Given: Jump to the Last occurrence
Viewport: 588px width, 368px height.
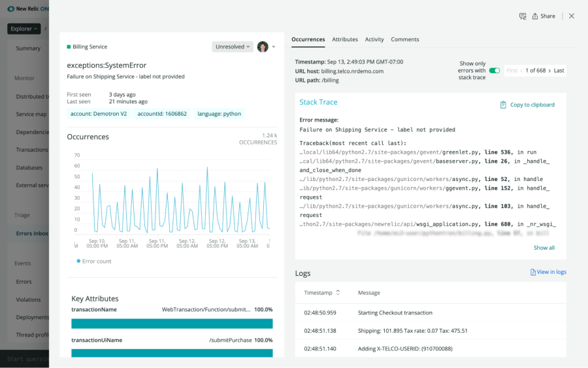Looking at the screenshot, I should (559, 71).
